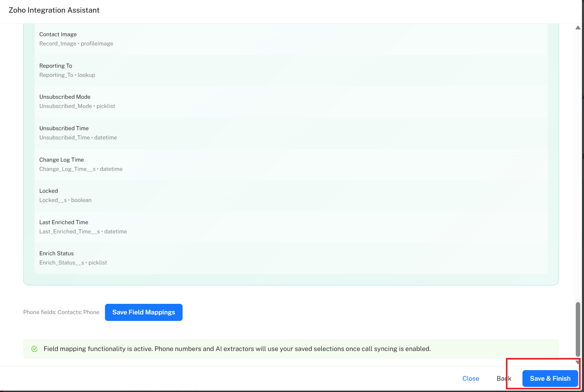Click Save & Finish
Image resolution: width=584 pixels, height=392 pixels.
(550, 378)
